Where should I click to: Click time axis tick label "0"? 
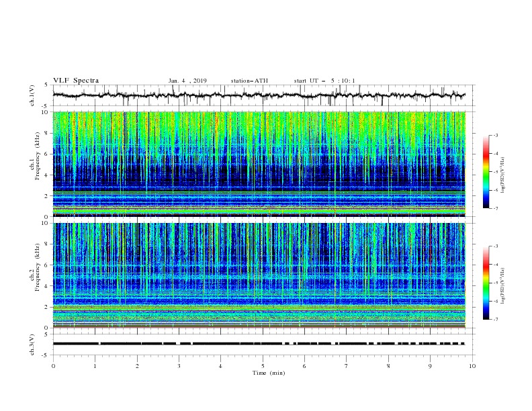tap(53, 366)
